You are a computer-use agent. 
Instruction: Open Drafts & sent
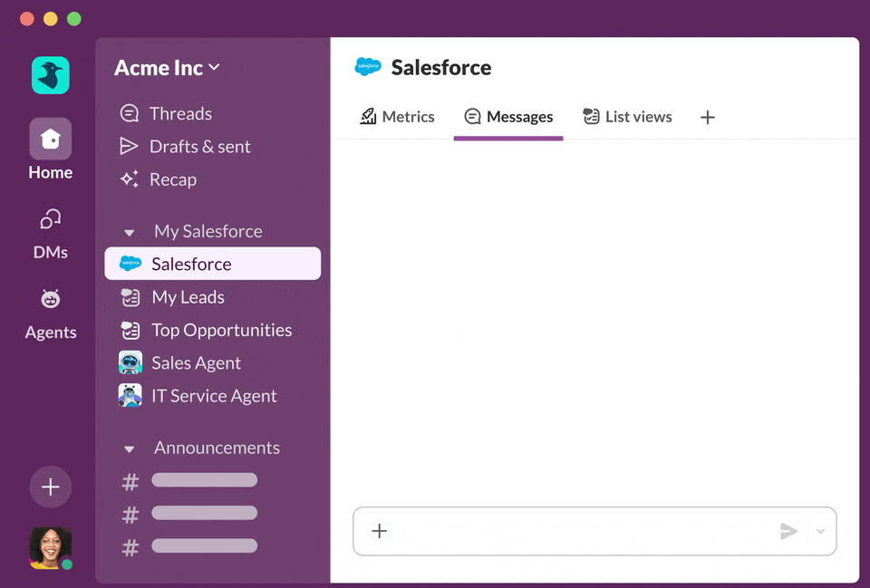pyautogui.click(x=199, y=147)
